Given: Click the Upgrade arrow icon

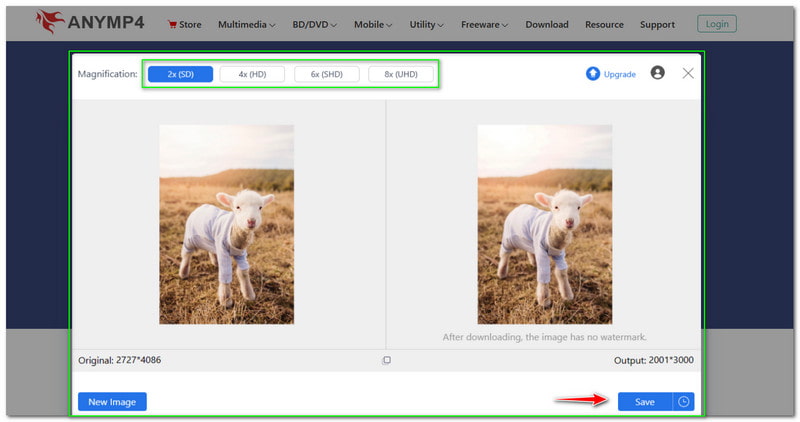Looking at the screenshot, I should coord(593,73).
